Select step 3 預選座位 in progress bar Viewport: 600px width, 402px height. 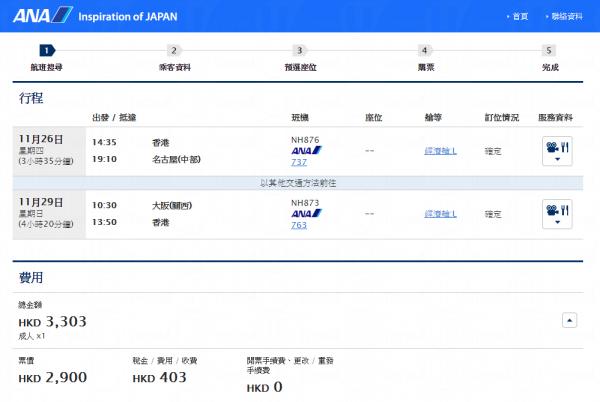click(300, 58)
